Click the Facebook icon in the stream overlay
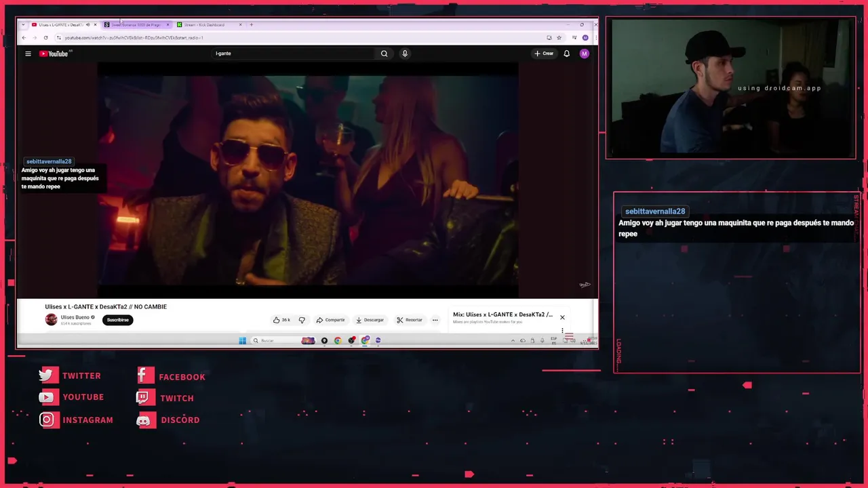The width and height of the screenshot is (868, 488). point(144,376)
